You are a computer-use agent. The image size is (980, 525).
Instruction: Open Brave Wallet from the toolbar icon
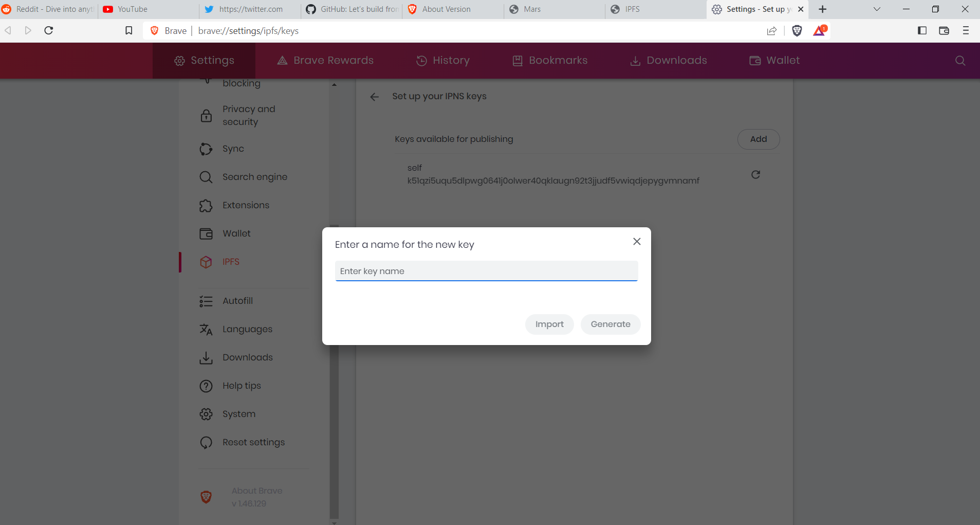945,31
